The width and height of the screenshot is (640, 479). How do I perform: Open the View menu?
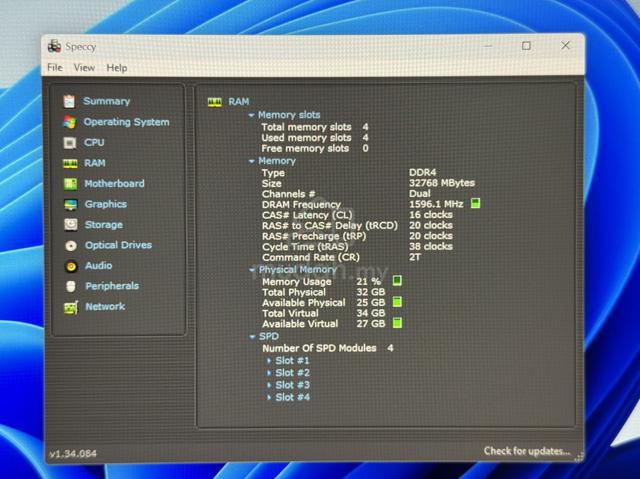(x=84, y=68)
